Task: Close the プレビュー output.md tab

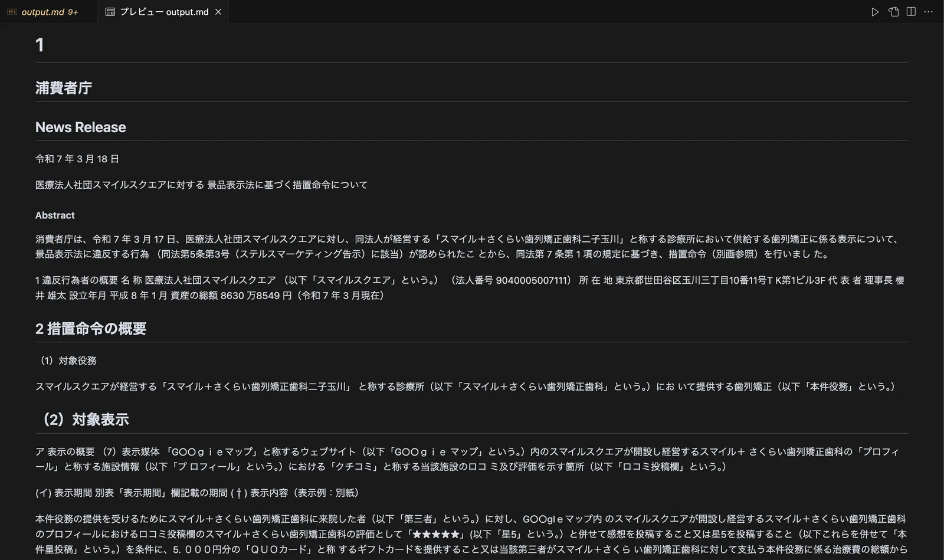Action: click(218, 12)
